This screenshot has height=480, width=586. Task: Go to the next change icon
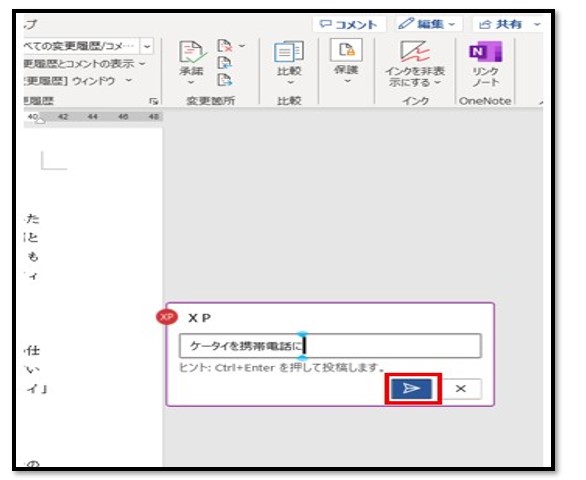point(225,80)
